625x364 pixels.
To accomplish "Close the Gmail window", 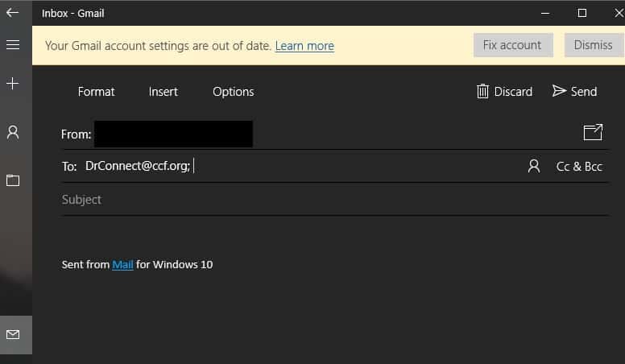I will click(619, 13).
